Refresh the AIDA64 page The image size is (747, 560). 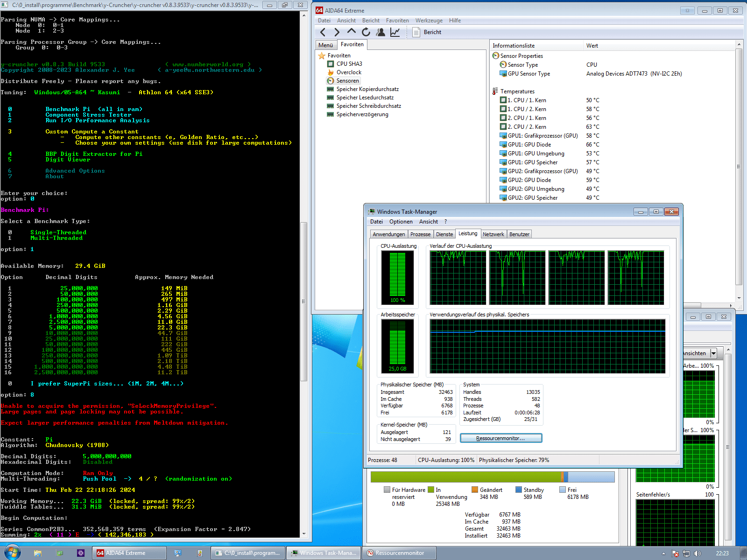[366, 32]
